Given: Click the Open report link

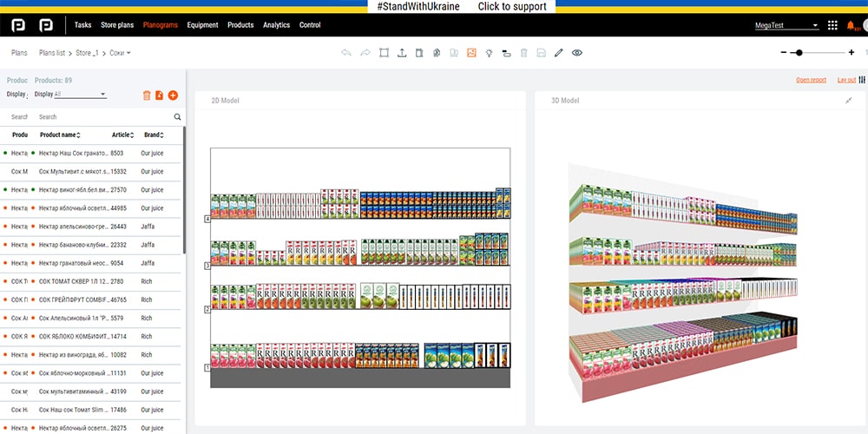Looking at the screenshot, I should 811,80.
